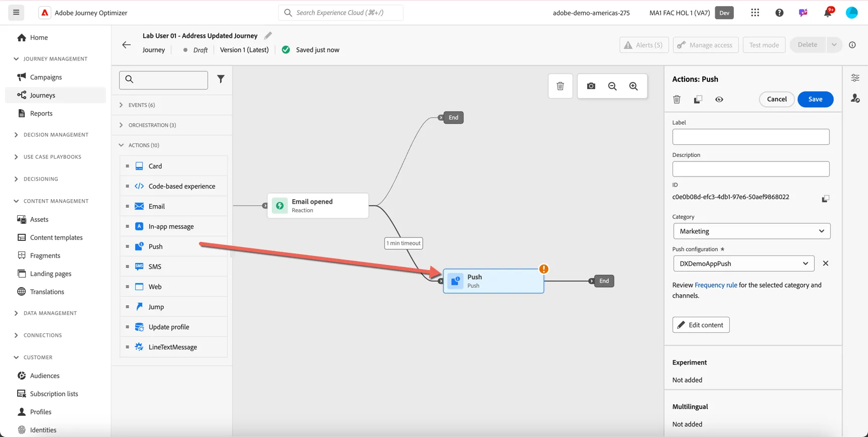Delete the Push action from properties pane

click(677, 100)
